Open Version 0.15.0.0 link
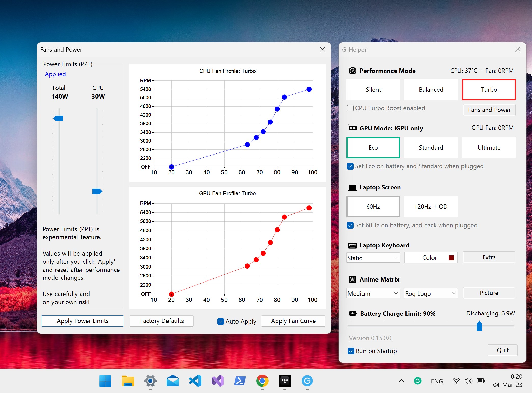The image size is (532, 393). click(370, 338)
